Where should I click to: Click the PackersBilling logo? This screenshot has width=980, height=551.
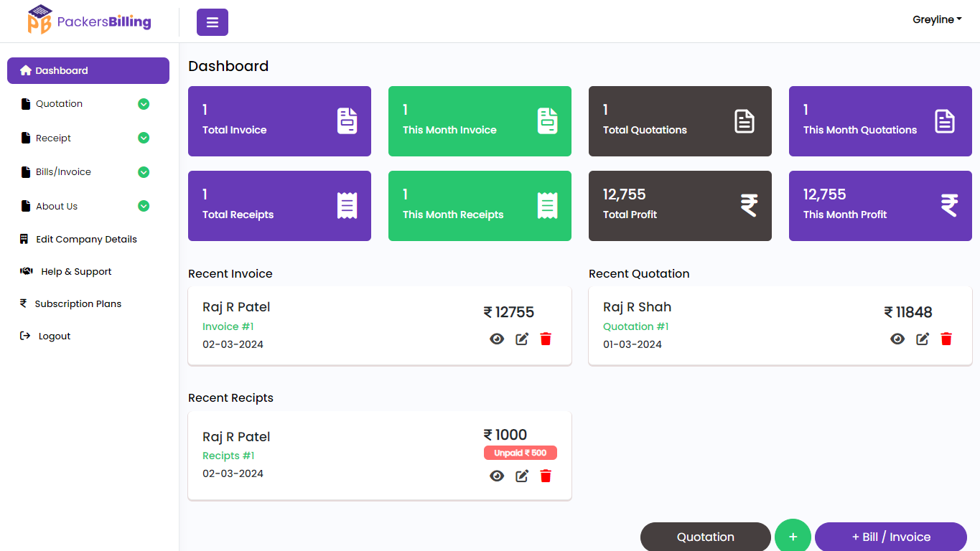90,21
